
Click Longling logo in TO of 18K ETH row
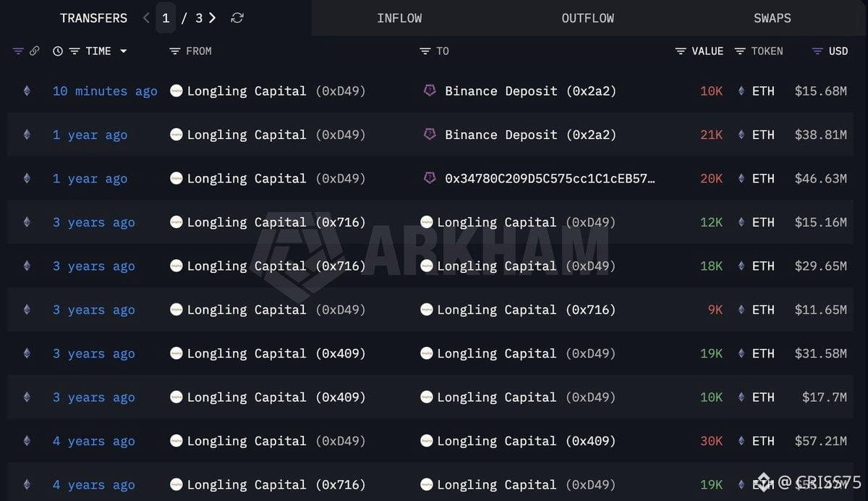click(x=427, y=266)
